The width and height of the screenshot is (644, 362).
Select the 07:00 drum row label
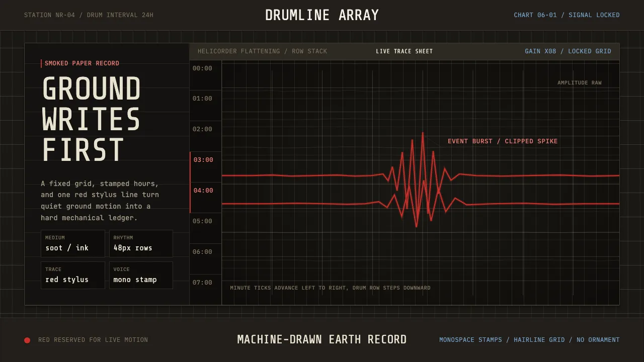click(x=202, y=283)
